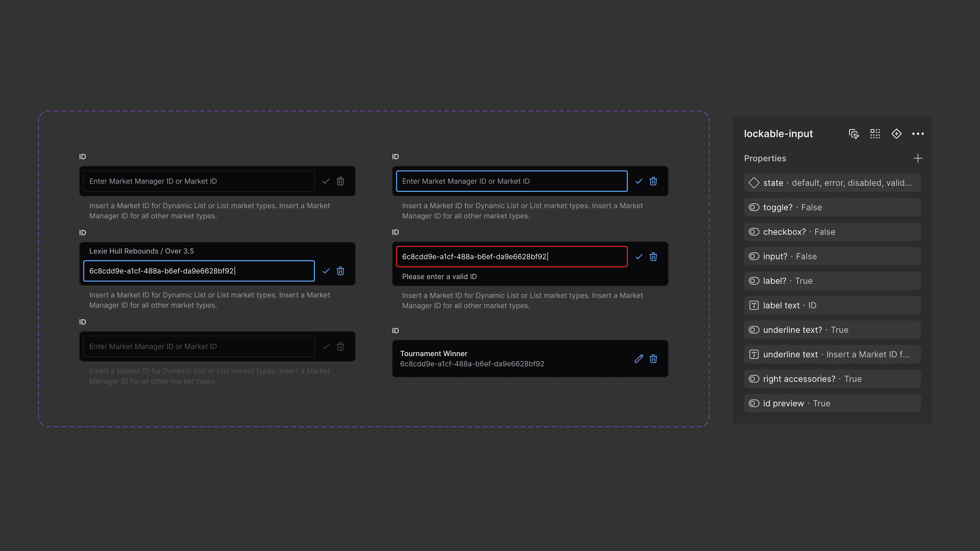Select the 'right accessories?' property row

pyautogui.click(x=832, y=379)
